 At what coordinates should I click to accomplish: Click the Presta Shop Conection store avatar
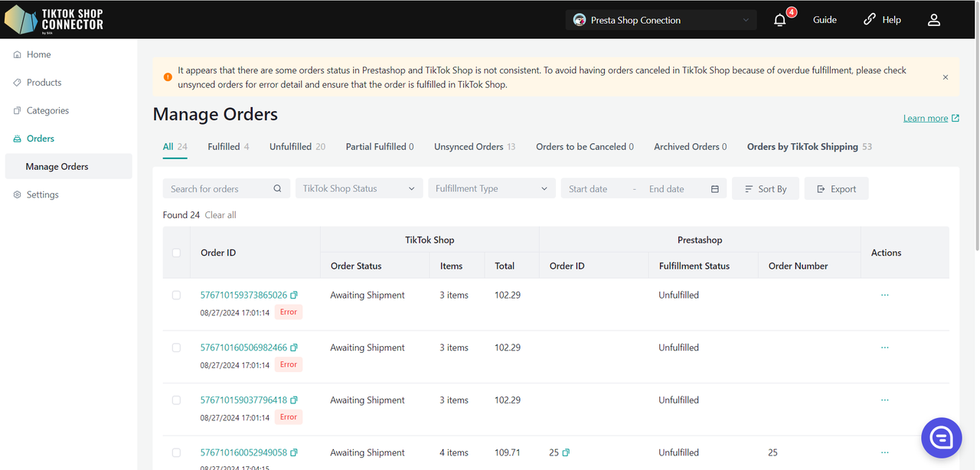[x=580, y=20]
